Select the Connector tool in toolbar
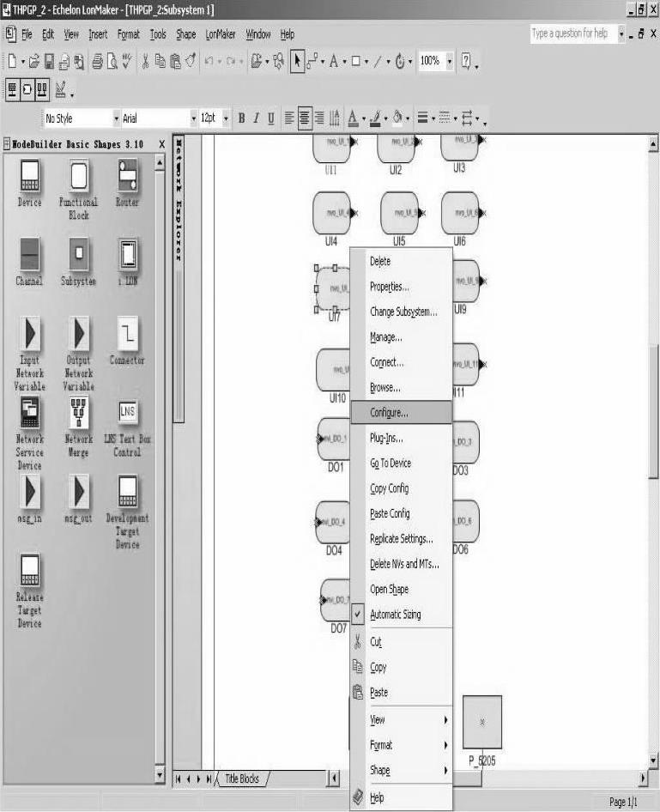Screen dimensions: 660x812 312,61
